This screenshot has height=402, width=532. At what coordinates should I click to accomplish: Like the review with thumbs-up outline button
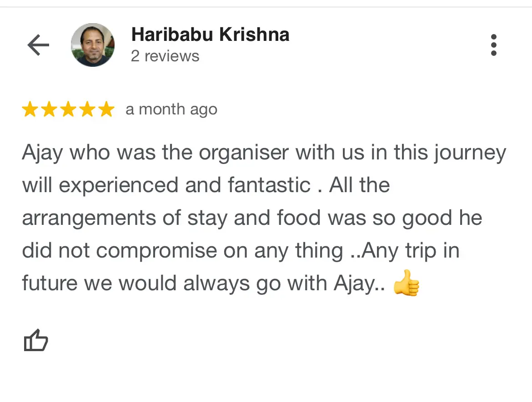click(35, 340)
